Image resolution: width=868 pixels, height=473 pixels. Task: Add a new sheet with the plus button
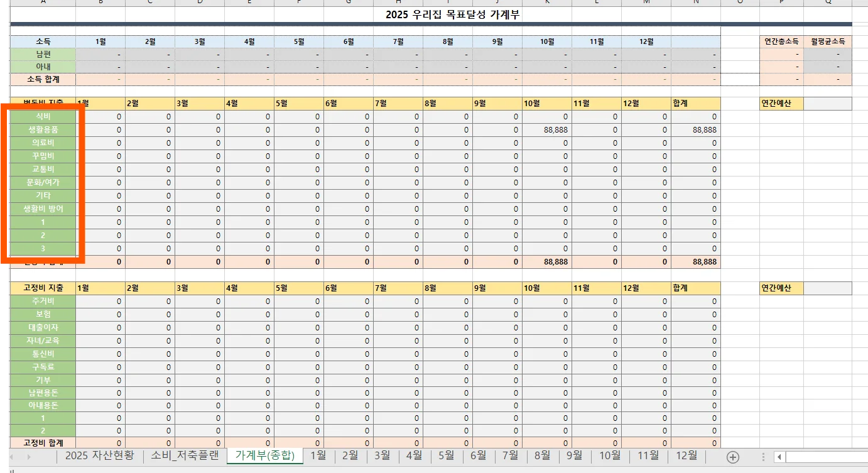pyautogui.click(x=732, y=457)
